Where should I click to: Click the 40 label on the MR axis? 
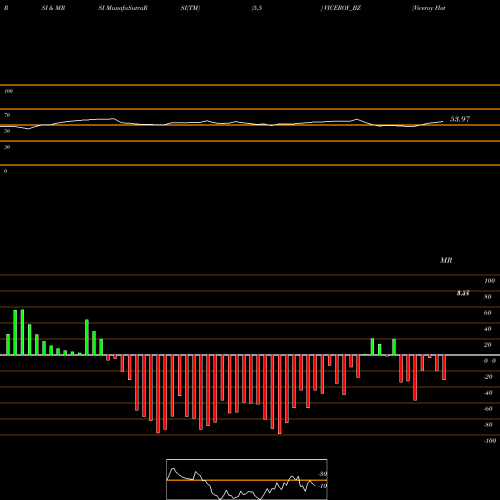488,329
